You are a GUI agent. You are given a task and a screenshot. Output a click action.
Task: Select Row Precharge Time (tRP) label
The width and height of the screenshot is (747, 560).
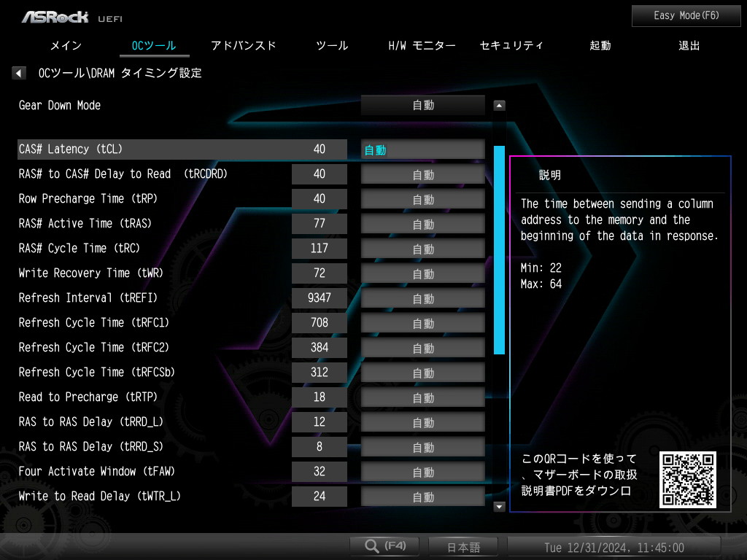point(88,198)
